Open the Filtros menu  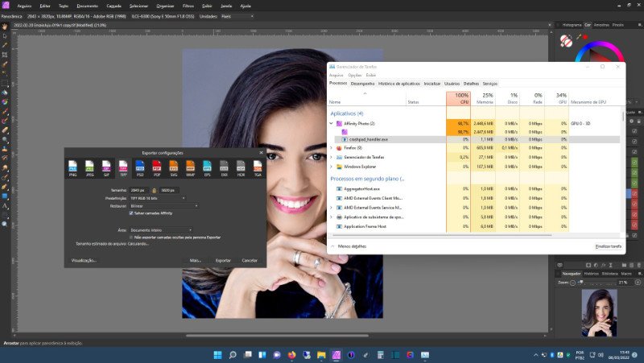pyautogui.click(x=188, y=5)
